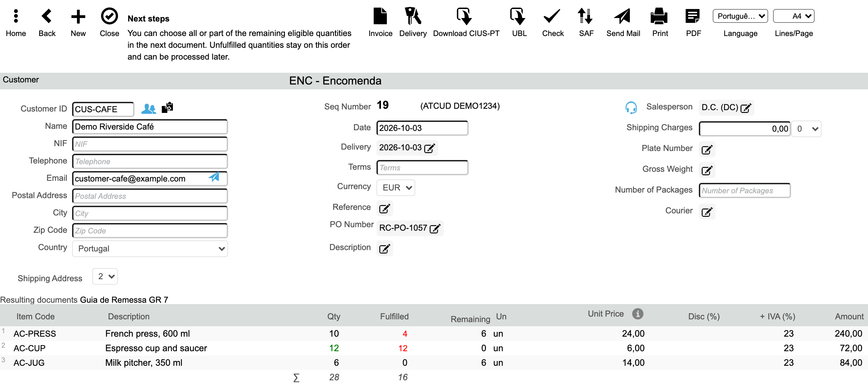The image size is (868, 390).
Task: Run the Check action
Action: click(552, 16)
